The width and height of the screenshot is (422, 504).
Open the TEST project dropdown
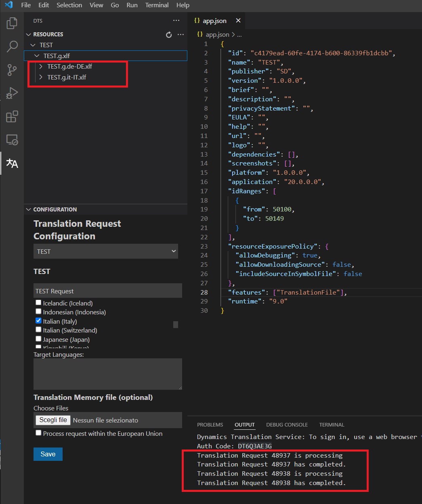click(106, 251)
